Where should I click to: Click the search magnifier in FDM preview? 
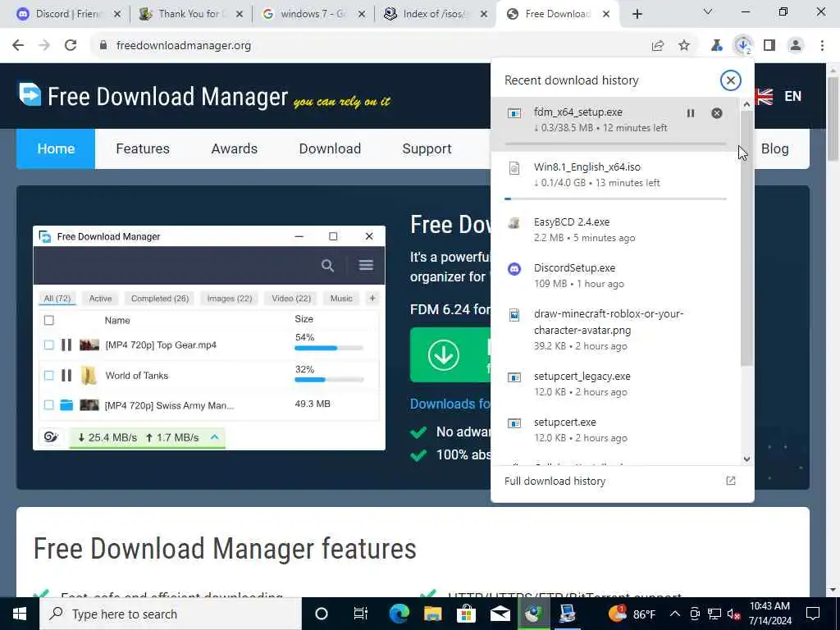(x=328, y=265)
